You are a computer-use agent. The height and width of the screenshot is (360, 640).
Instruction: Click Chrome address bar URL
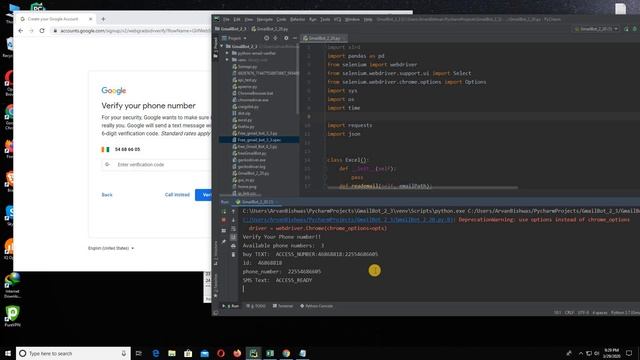click(135, 31)
